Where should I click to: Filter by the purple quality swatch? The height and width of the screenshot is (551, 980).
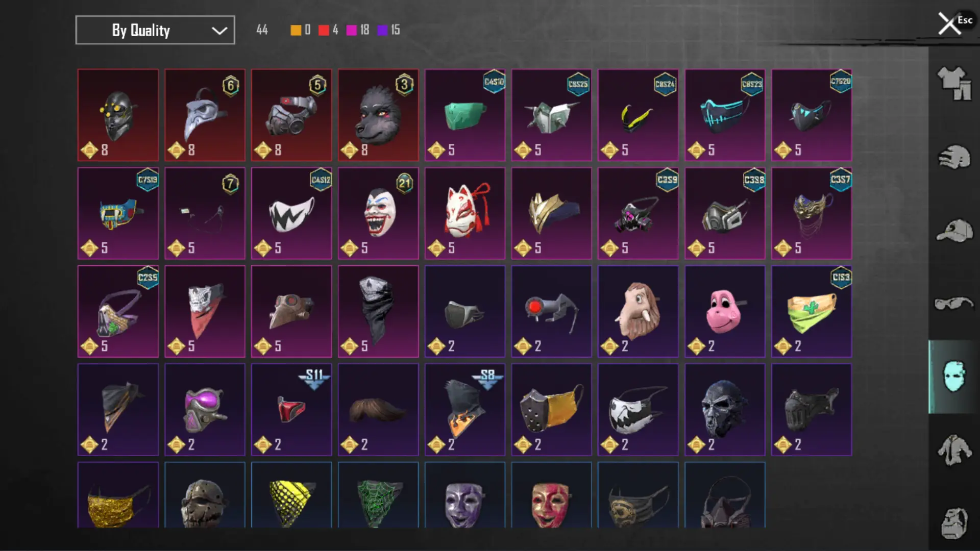point(383,30)
